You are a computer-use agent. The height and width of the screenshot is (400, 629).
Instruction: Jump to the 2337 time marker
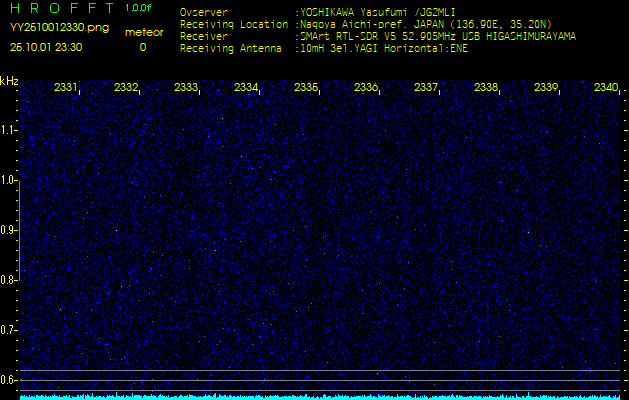coord(426,88)
